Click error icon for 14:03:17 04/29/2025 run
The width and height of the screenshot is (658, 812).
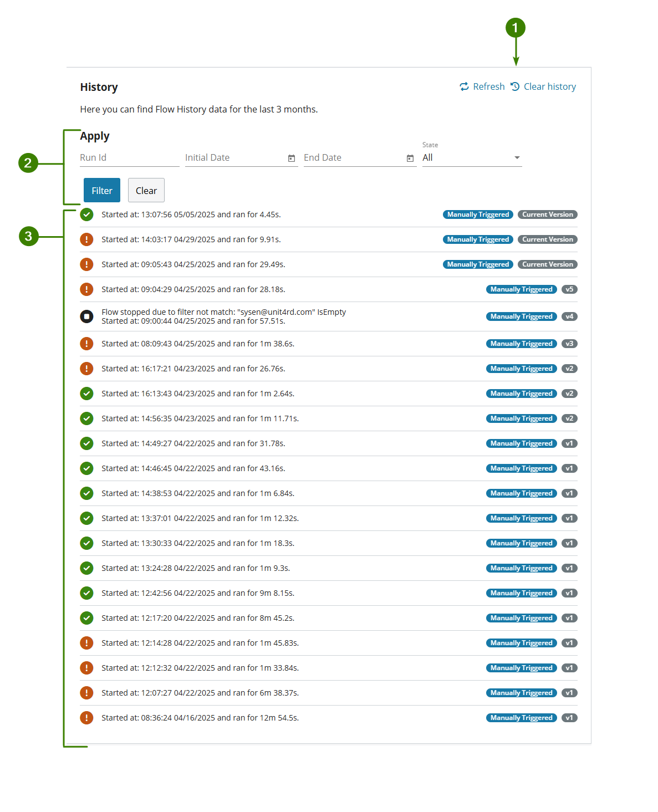tap(86, 239)
